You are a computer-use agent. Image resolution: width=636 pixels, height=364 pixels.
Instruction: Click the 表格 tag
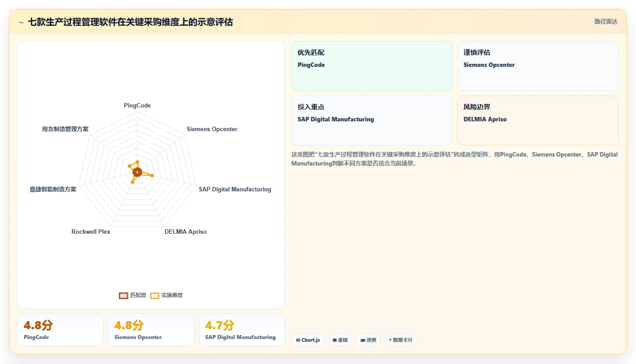[340, 340]
